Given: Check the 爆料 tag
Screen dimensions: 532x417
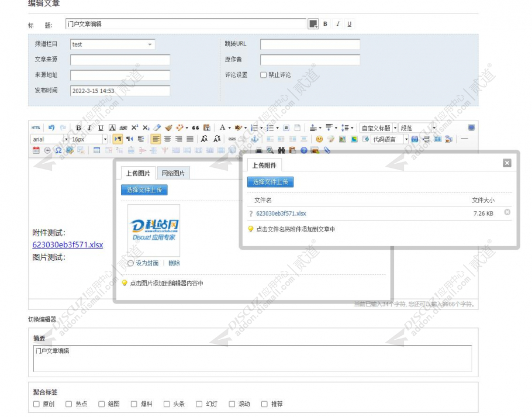Looking at the screenshot, I should (134, 404).
